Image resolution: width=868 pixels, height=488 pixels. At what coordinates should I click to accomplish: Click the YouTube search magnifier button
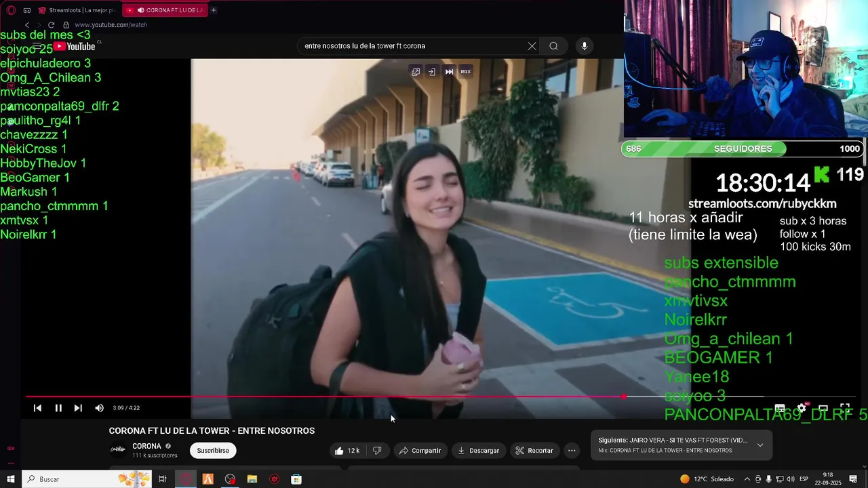pos(553,46)
